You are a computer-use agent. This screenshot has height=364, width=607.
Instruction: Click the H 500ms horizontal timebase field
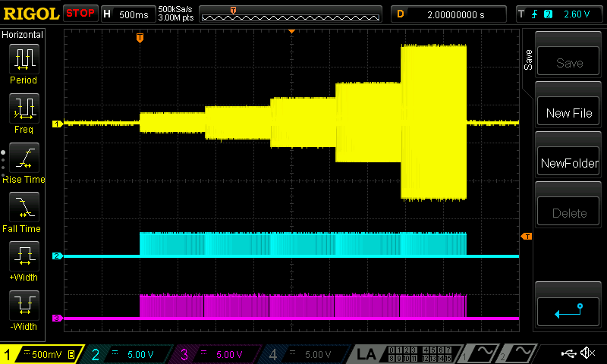pos(128,14)
